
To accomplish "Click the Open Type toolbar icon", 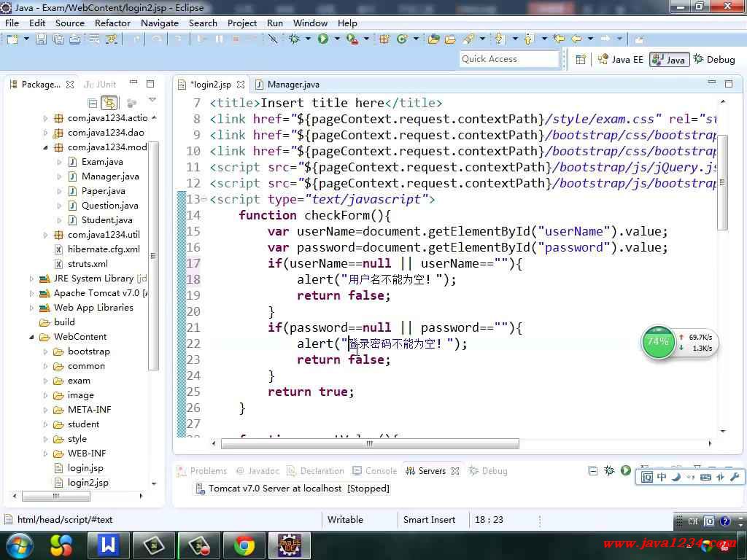I will pos(433,39).
